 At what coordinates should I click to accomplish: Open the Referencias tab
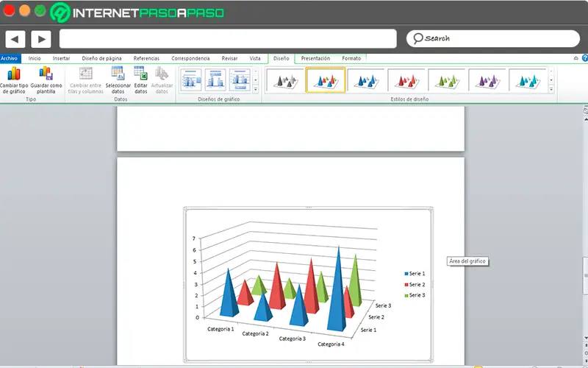(x=146, y=59)
